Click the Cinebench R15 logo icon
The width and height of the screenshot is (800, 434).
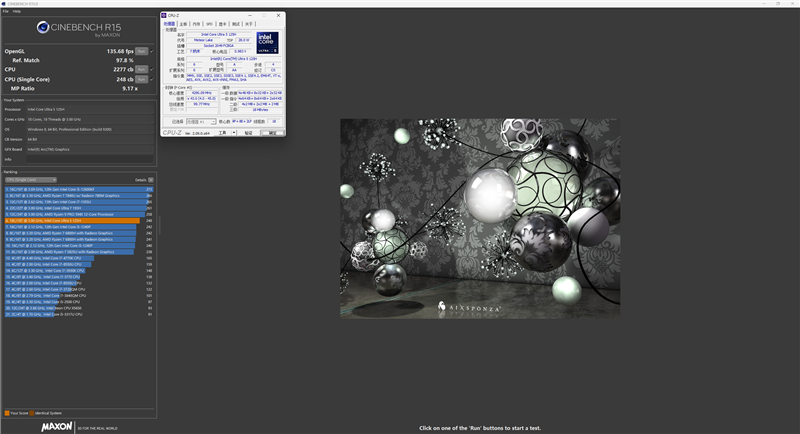point(43,28)
